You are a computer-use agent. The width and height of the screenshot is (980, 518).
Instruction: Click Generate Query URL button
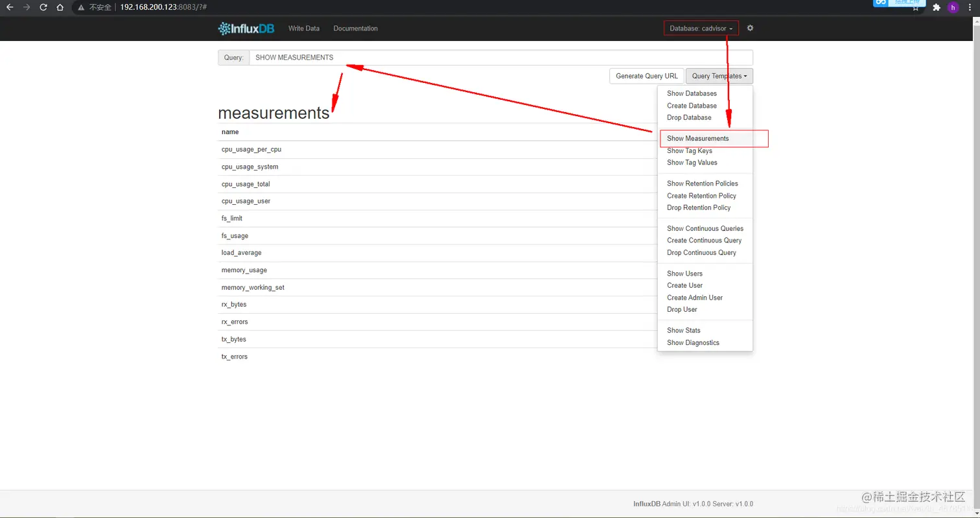tap(647, 76)
